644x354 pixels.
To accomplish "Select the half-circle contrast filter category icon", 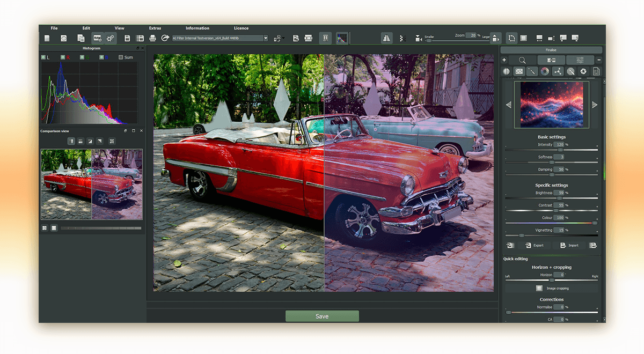I will point(506,71).
